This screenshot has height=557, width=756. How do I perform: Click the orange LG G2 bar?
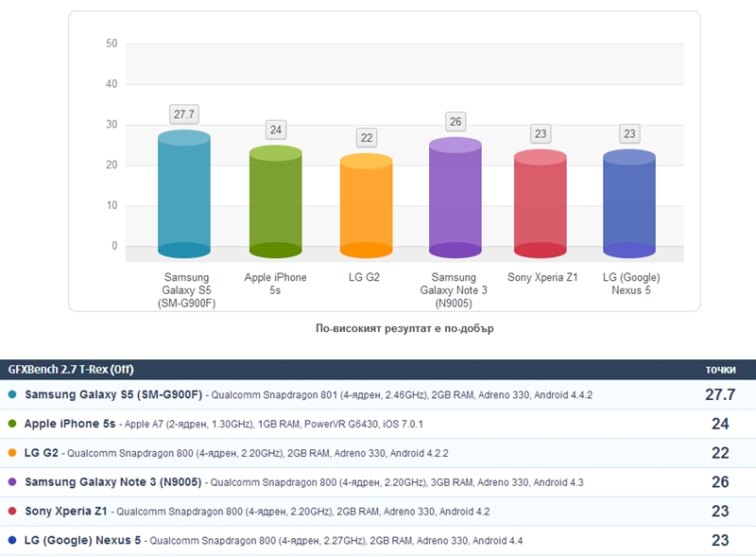(367, 205)
